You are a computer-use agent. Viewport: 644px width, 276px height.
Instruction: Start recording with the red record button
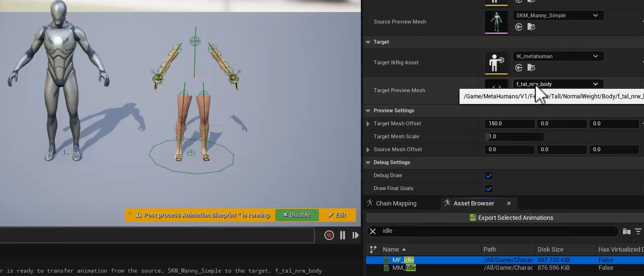tap(329, 235)
